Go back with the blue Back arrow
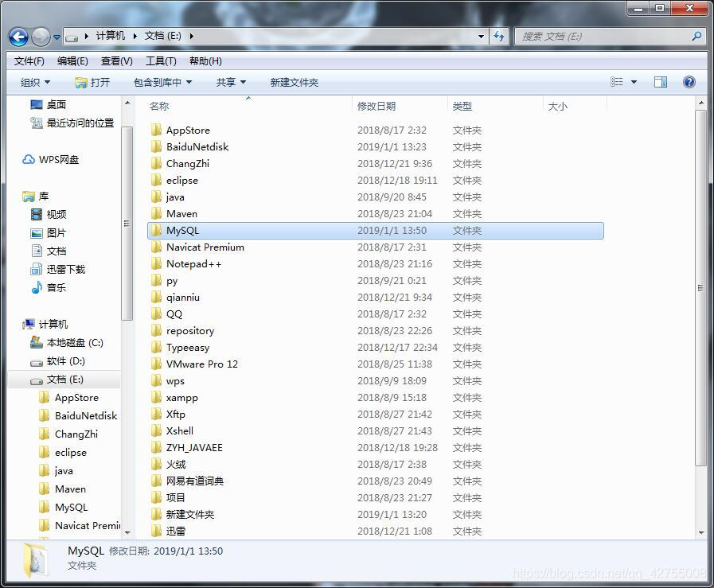The height and width of the screenshot is (588, 714). point(18,37)
